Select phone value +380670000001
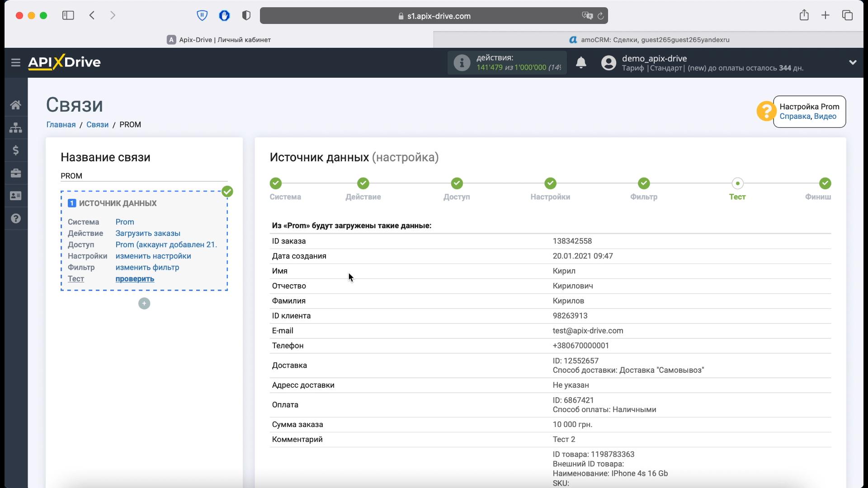 coord(580,346)
